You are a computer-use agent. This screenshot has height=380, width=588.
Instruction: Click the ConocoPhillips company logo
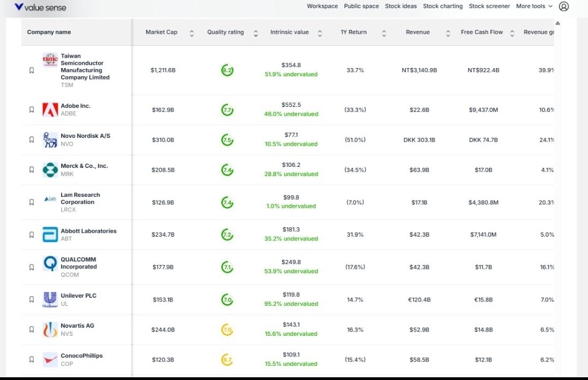(50, 359)
